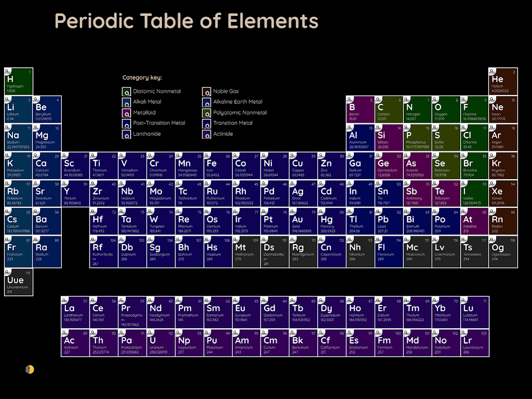Image resolution: width=532 pixels, height=399 pixels.
Task: Select the Francium element card
Action: pos(18,252)
